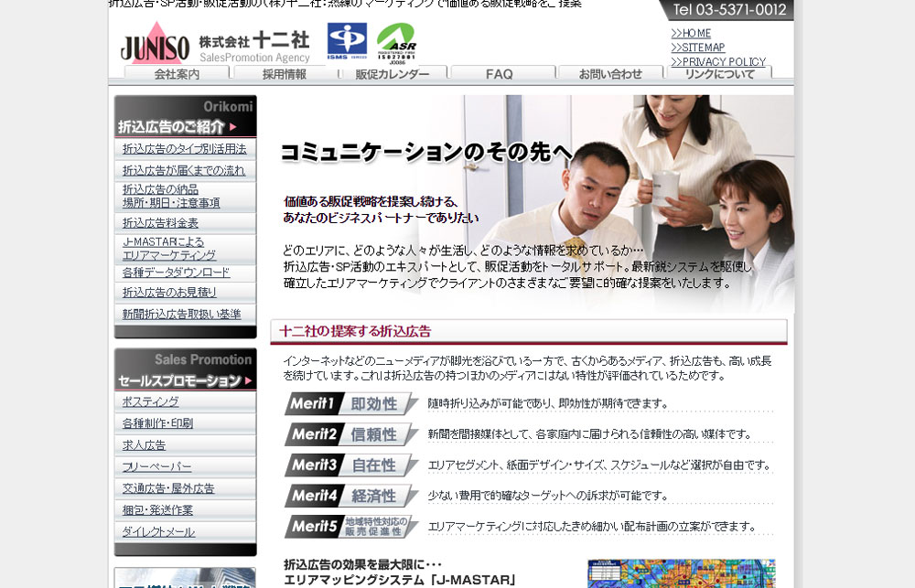915x588 pixels.
Task: Select ポスティング in the sidebar menu
Action: click(x=151, y=402)
